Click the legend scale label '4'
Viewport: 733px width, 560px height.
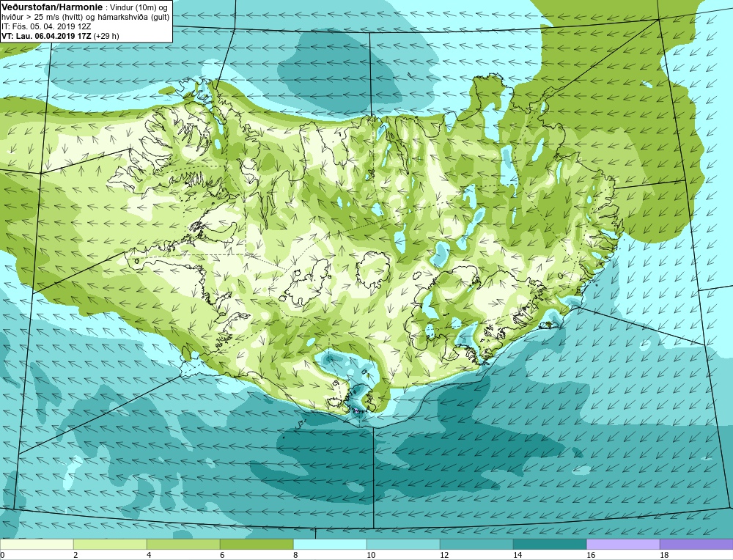point(149,555)
